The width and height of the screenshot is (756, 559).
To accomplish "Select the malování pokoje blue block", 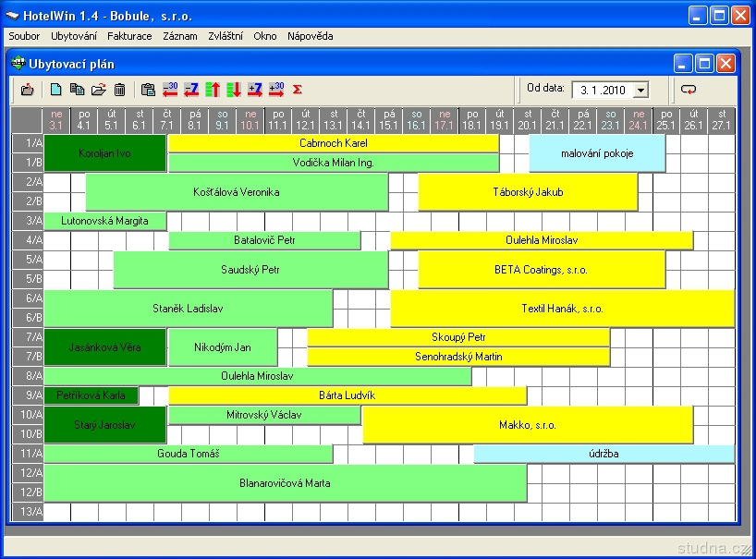I will (597, 153).
